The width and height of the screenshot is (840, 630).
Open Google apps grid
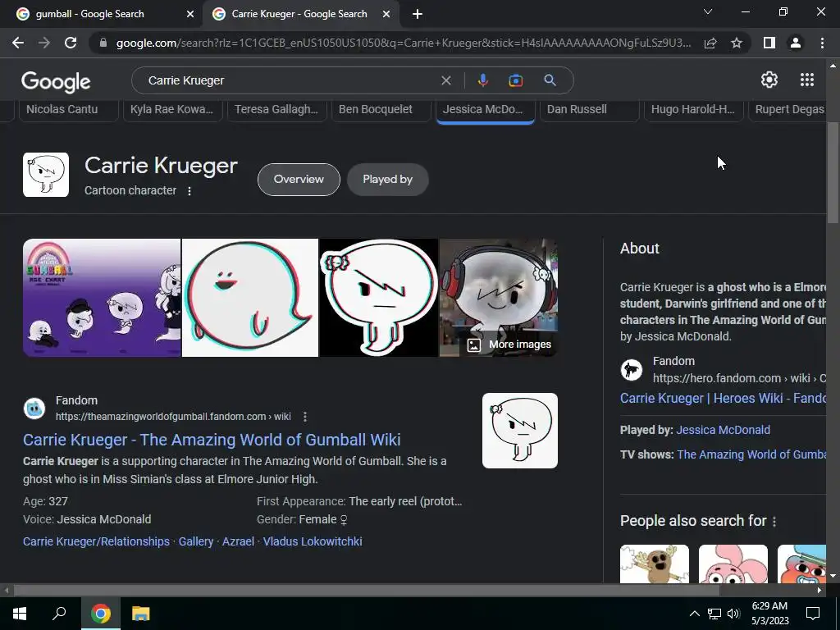pyautogui.click(x=807, y=80)
